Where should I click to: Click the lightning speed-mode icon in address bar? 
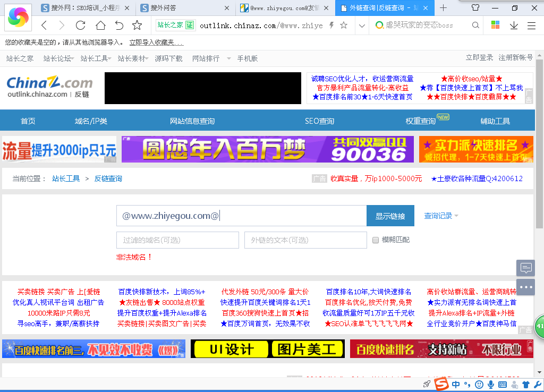click(x=331, y=25)
